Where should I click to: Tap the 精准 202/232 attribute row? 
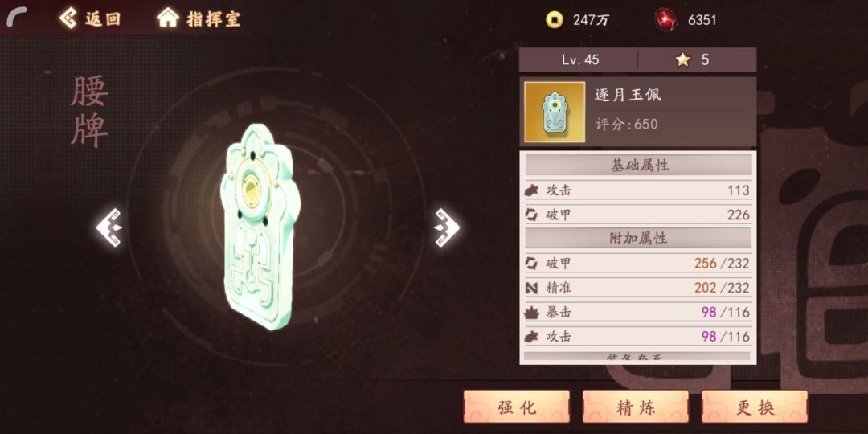click(638, 288)
